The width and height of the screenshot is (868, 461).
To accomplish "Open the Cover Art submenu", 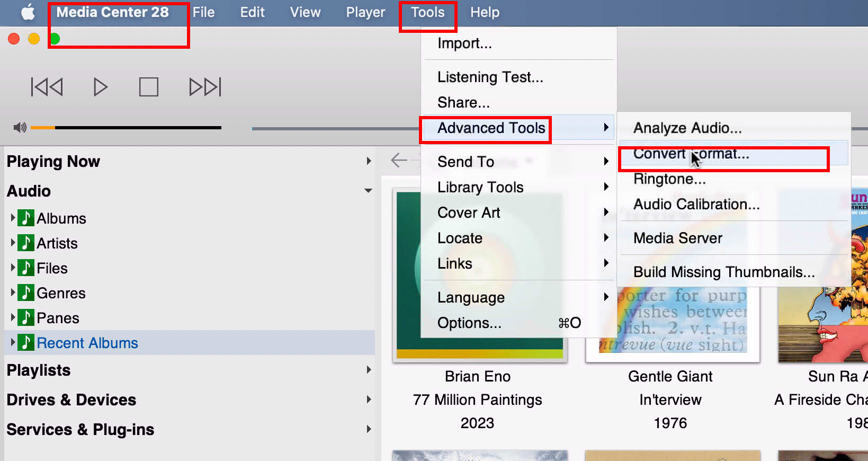I will click(x=519, y=212).
